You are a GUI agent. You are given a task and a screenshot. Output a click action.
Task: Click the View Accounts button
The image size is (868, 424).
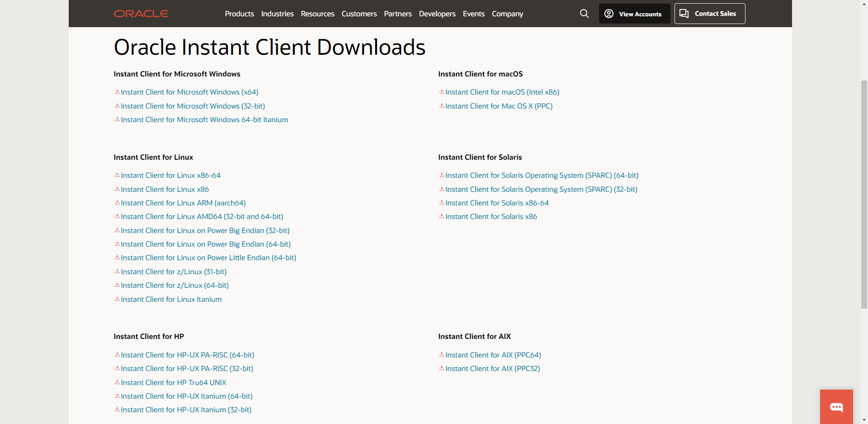(x=634, y=14)
